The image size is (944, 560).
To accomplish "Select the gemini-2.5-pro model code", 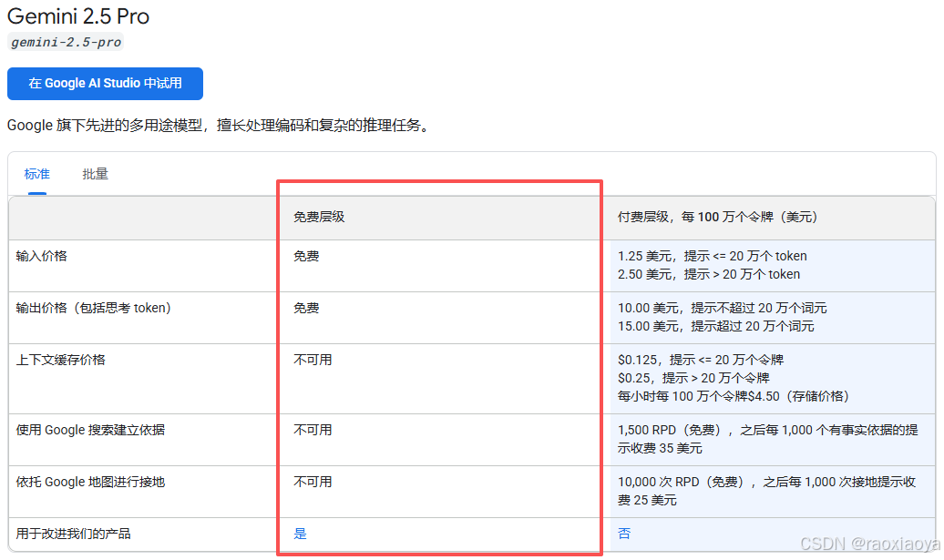I will (x=66, y=42).
